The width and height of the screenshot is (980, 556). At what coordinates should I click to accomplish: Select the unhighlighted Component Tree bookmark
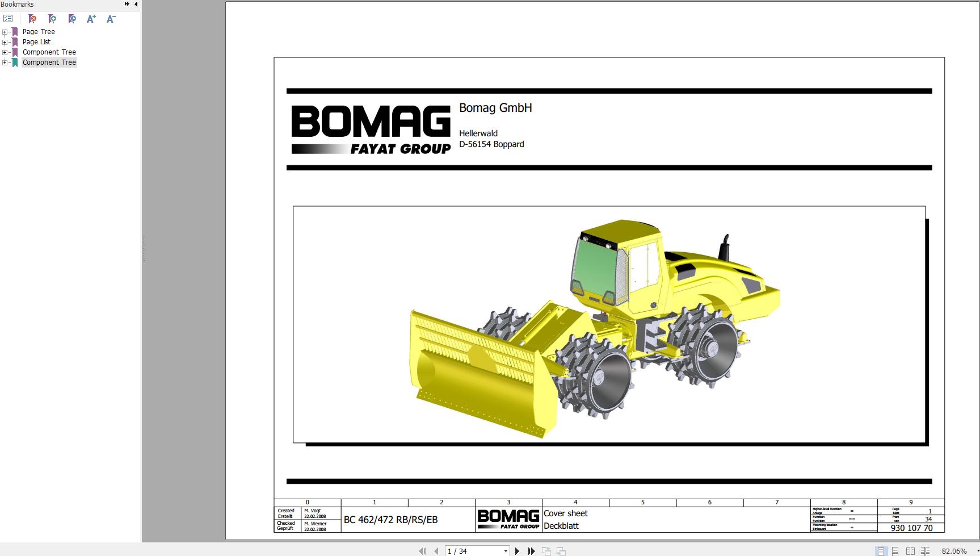tap(49, 52)
